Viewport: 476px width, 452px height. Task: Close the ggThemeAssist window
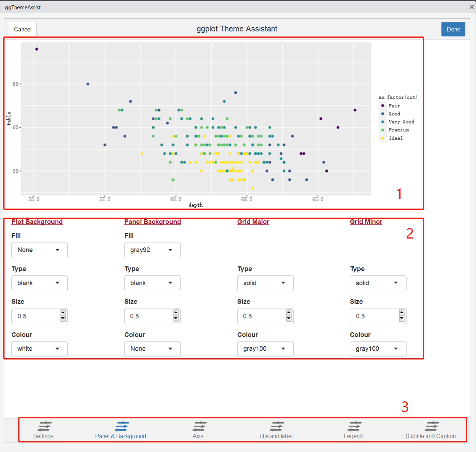[x=471, y=7]
